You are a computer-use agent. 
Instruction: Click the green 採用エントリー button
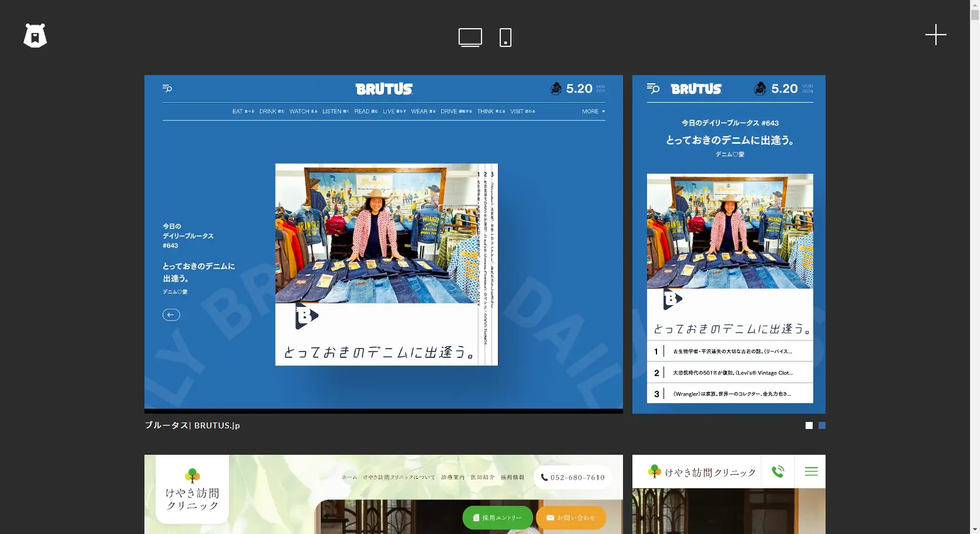pos(497,518)
